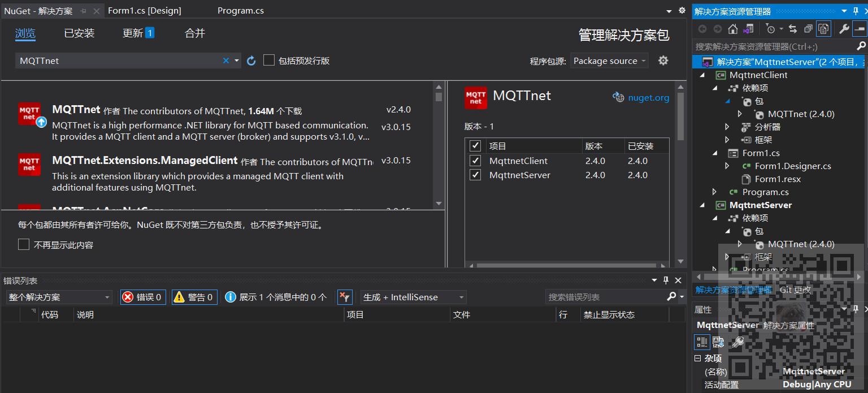Sort error list by 文件 column header

pyautogui.click(x=503, y=314)
